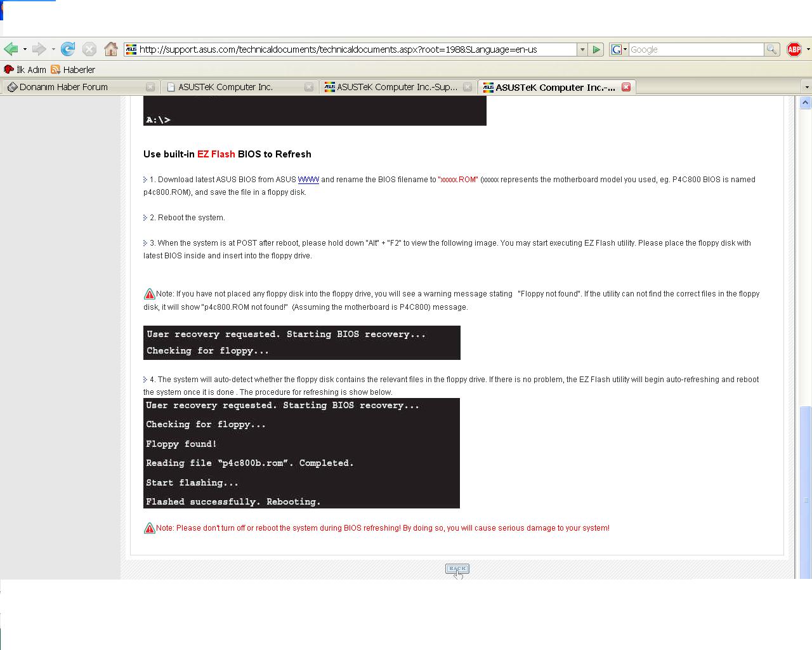812x650 pixels.
Task: Click the "Flashed successfully. Rebooting." screenshot
Action: 301,453
